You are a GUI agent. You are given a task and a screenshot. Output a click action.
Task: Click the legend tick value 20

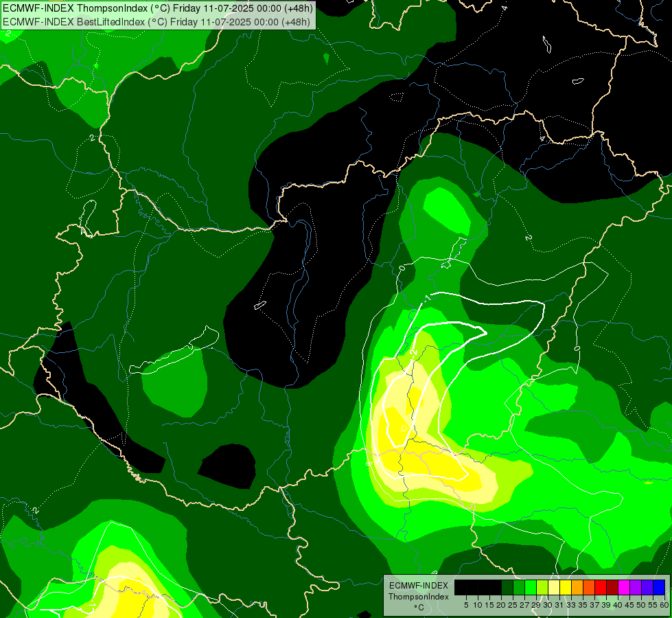click(x=501, y=605)
